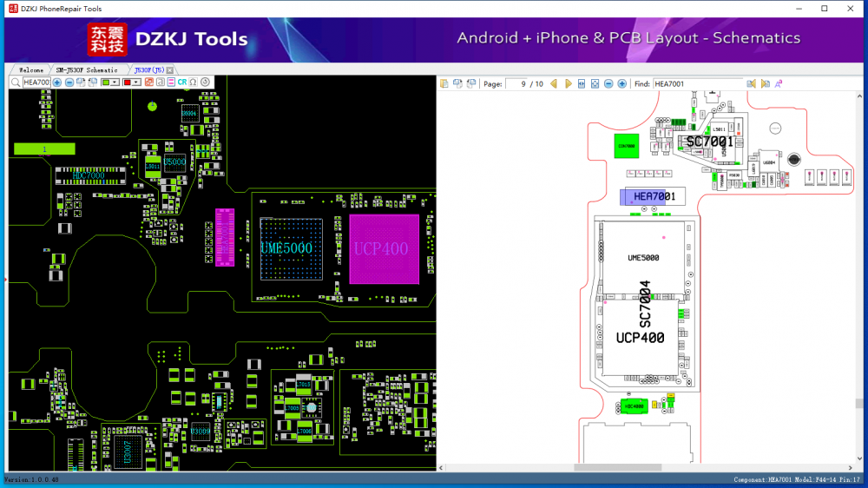868x488 pixels.
Task: Select the J530F(J5) tab
Action: pyautogui.click(x=149, y=70)
